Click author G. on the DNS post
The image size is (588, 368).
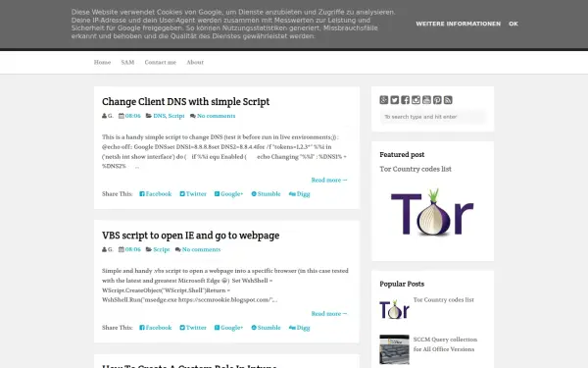click(110, 116)
